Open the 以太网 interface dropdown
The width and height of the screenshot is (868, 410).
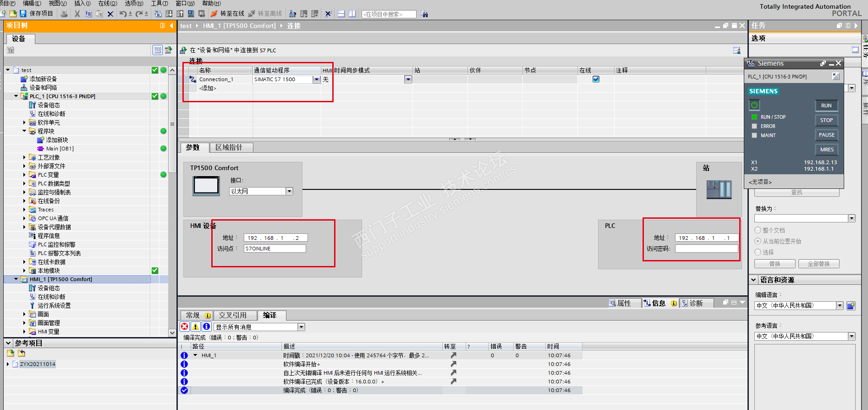tap(290, 191)
